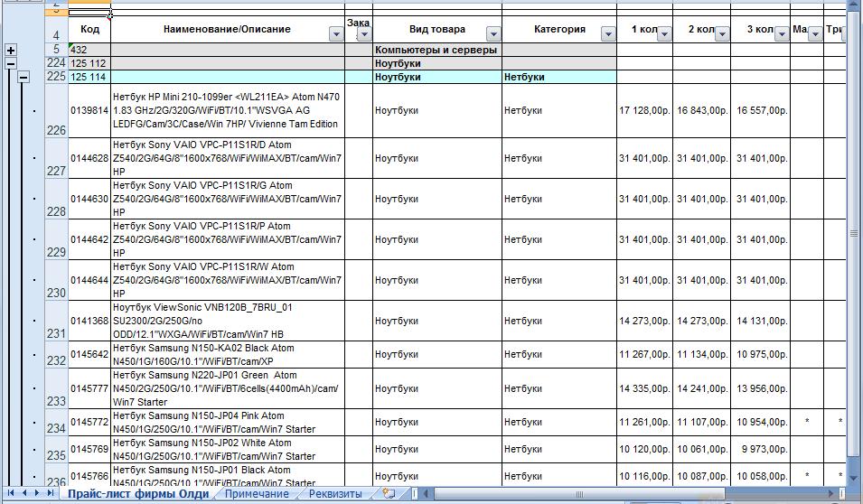Select price cell 14 241,00р.
The image size is (863, 504).
(x=702, y=388)
